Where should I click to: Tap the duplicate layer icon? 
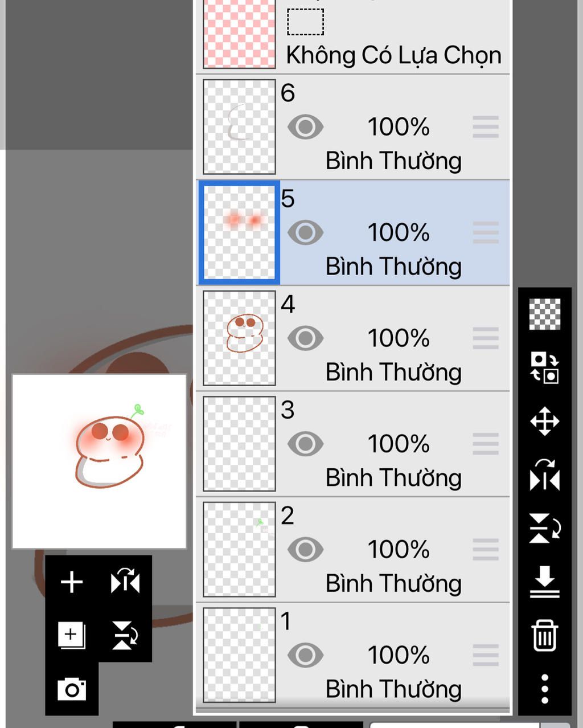(x=72, y=635)
